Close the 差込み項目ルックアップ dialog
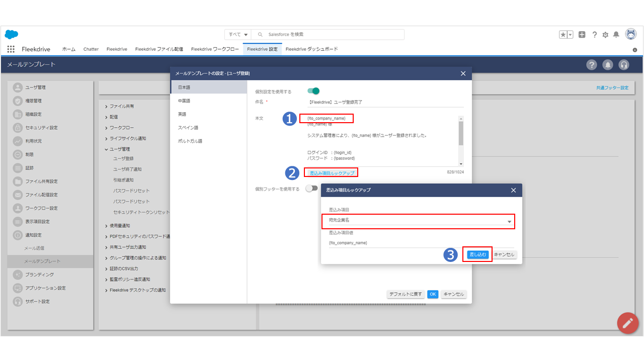The image size is (644, 362). (x=513, y=190)
